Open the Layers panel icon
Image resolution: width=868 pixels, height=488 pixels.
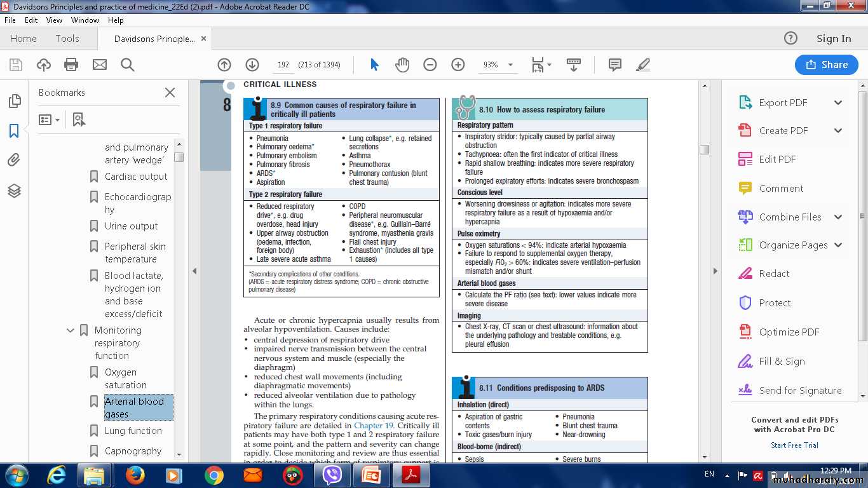[x=14, y=191]
